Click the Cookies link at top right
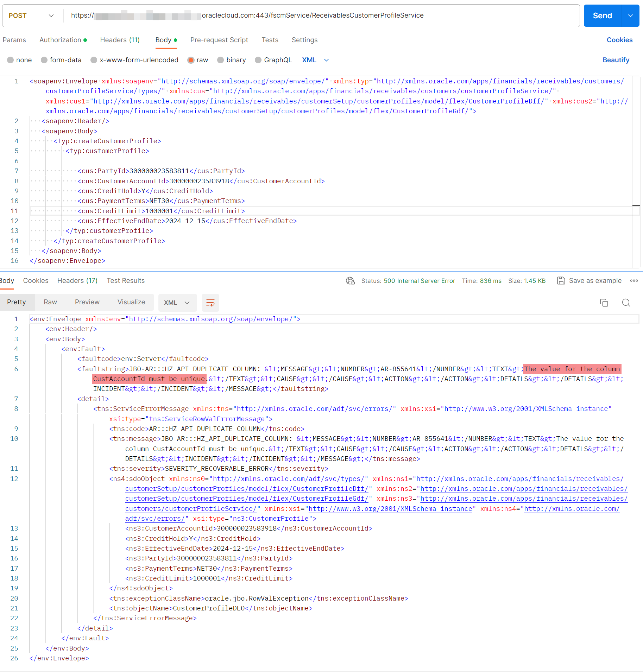Screen dimensions: 643x672 point(619,40)
